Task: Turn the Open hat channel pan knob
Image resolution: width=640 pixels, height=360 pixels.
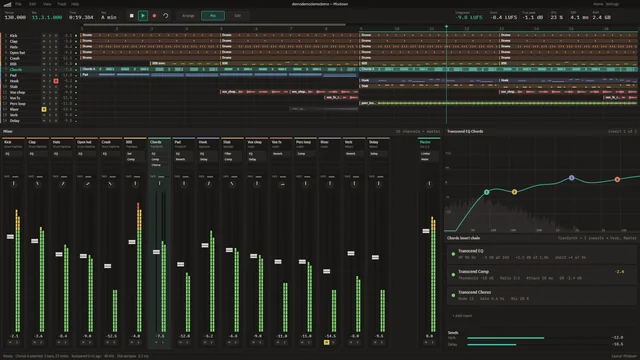Action: tap(87, 184)
